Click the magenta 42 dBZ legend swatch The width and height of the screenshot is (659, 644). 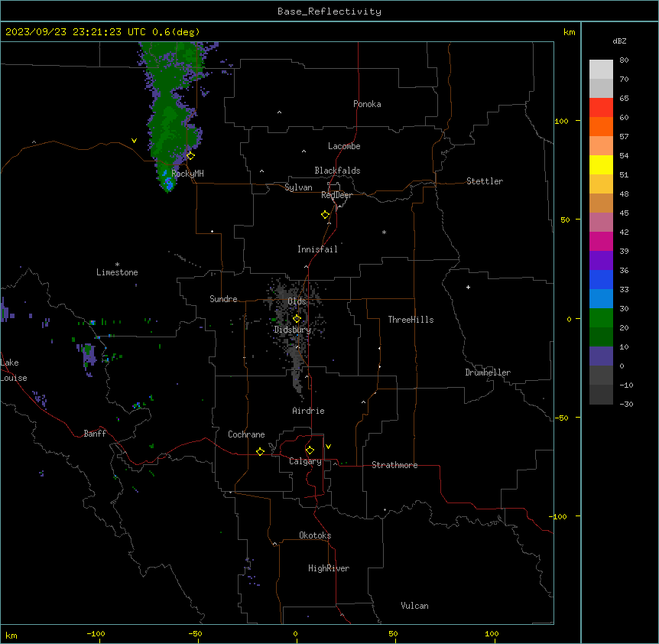pyautogui.click(x=601, y=241)
